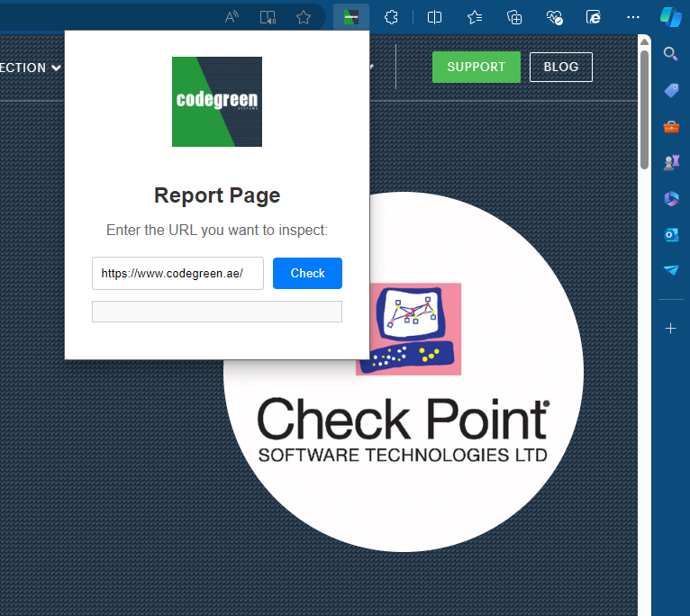Click the blue Check button
This screenshot has height=616, width=690.
[x=307, y=273]
